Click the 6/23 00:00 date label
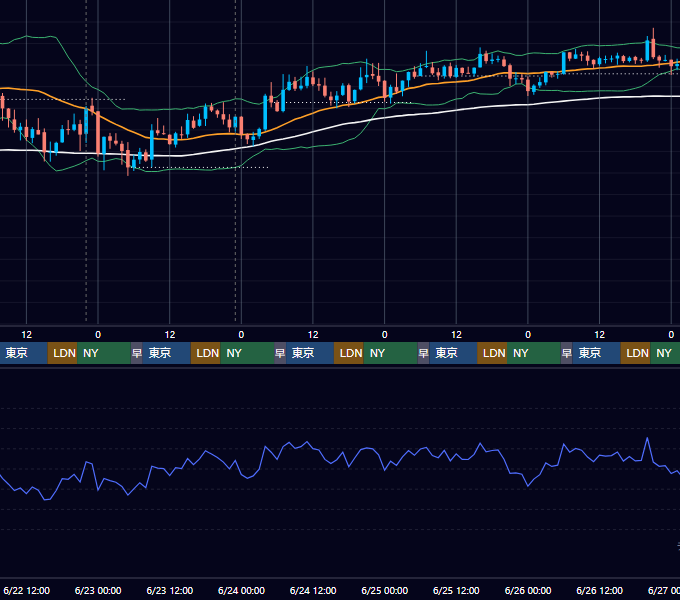 98,590
